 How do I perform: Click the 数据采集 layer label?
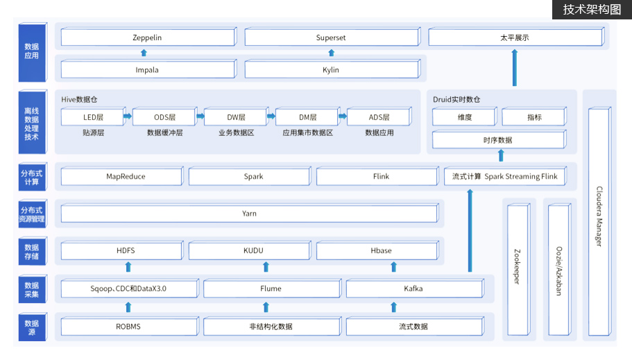32,290
